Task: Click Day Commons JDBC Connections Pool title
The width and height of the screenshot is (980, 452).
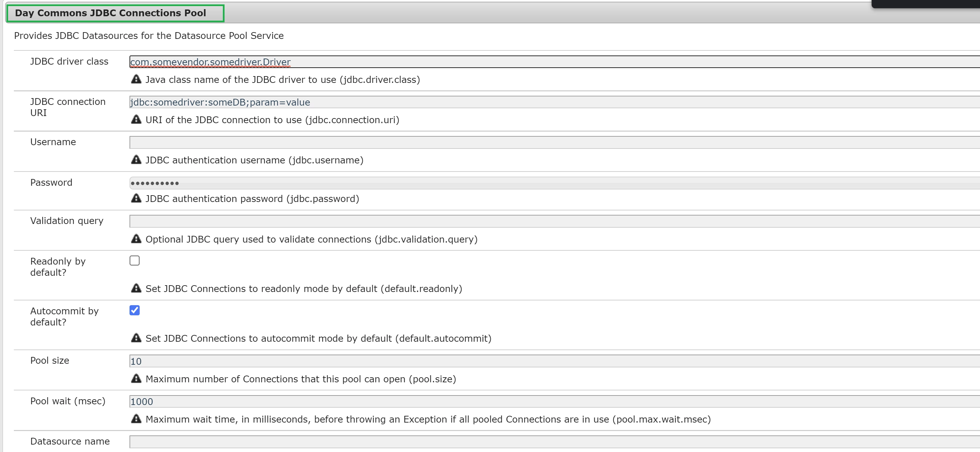Action: pyautogui.click(x=110, y=13)
